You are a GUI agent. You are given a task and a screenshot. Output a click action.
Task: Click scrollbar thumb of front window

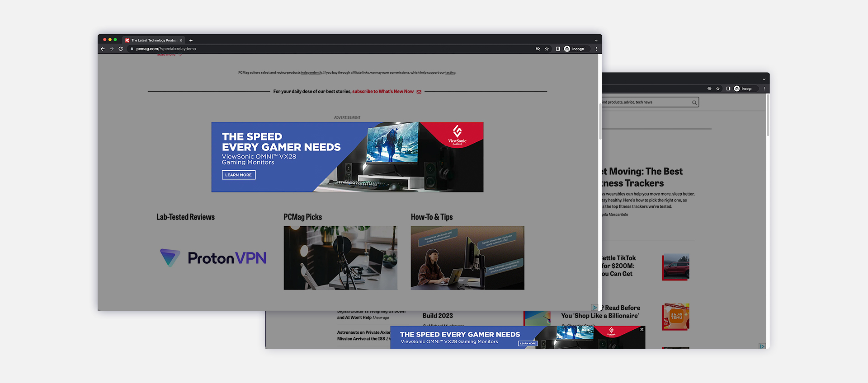tap(600, 121)
